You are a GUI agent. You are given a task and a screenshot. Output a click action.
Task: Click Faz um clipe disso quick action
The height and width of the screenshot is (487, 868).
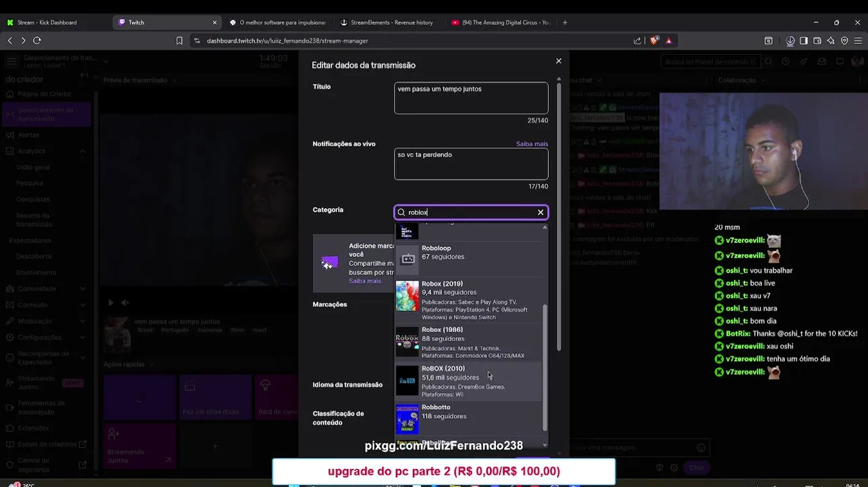click(x=215, y=397)
